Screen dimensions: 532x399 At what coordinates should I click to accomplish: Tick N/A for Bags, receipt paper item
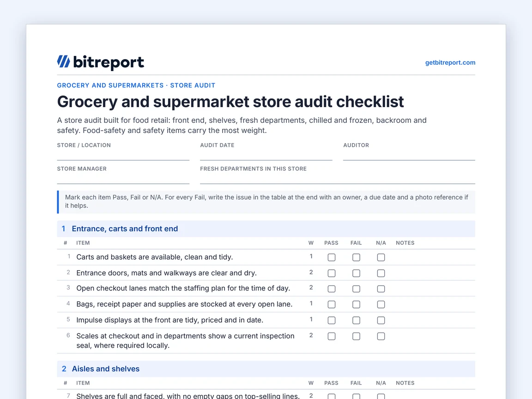tap(381, 305)
